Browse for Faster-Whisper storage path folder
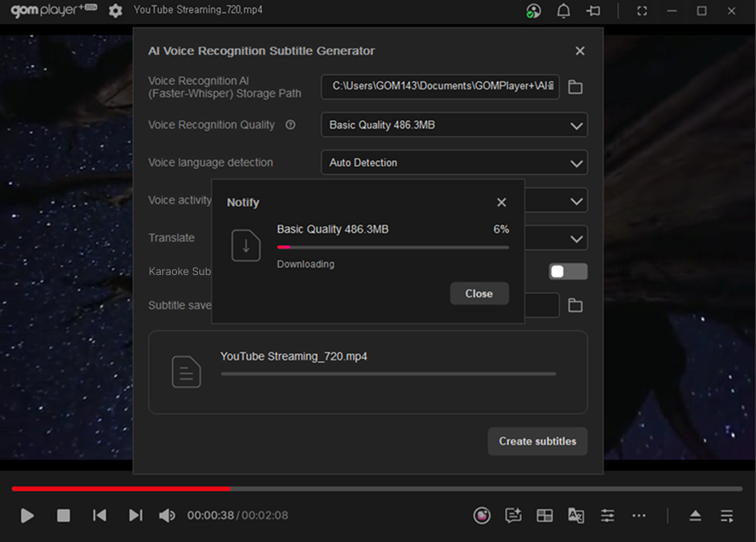This screenshot has height=542, width=756. [x=575, y=87]
